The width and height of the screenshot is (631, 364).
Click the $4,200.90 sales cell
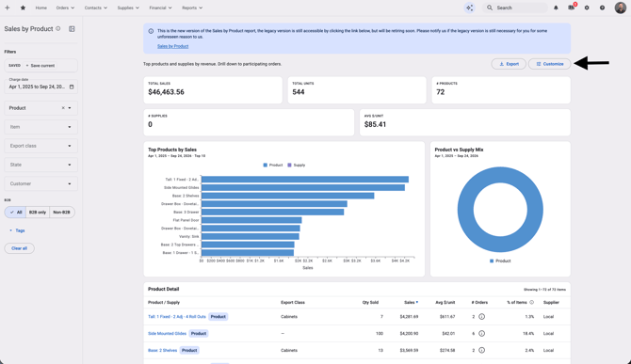click(409, 334)
